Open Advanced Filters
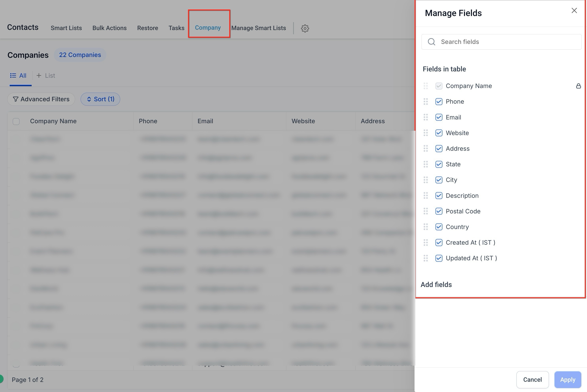 pyautogui.click(x=41, y=99)
